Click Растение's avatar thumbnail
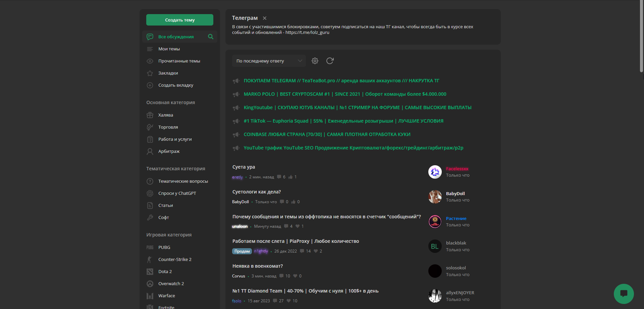This screenshot has height=309, width=644. coord(435,222)
